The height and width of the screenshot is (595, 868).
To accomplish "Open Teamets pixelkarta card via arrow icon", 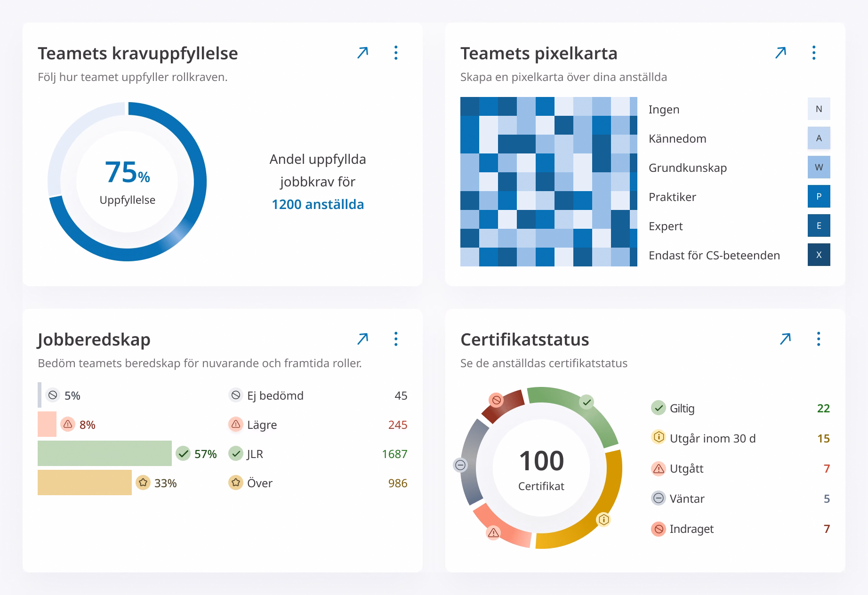I will click(x=780, y=53).
